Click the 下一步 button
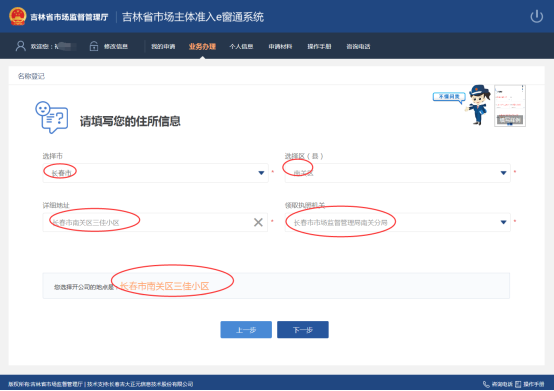554x391 pixels. (x=303, y=330)
